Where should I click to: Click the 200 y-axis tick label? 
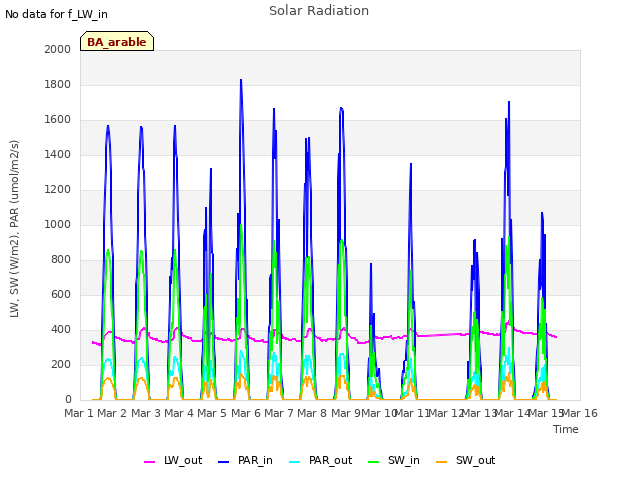pos(61,364)
